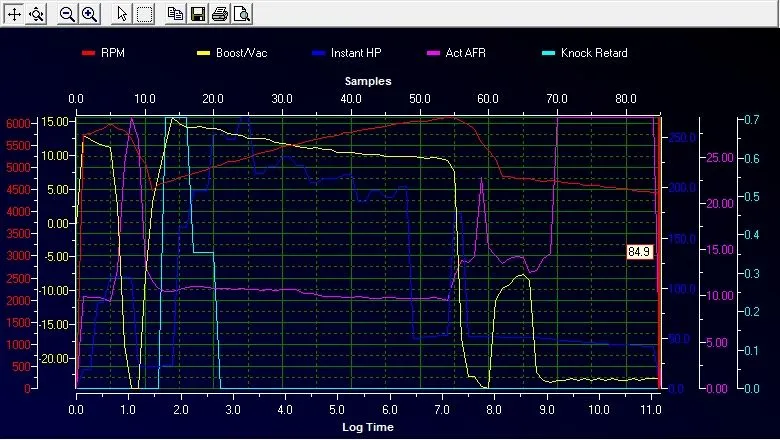The image size is (780, 440).
Task: Click the Log Time axis title
Action: point(367,427)
